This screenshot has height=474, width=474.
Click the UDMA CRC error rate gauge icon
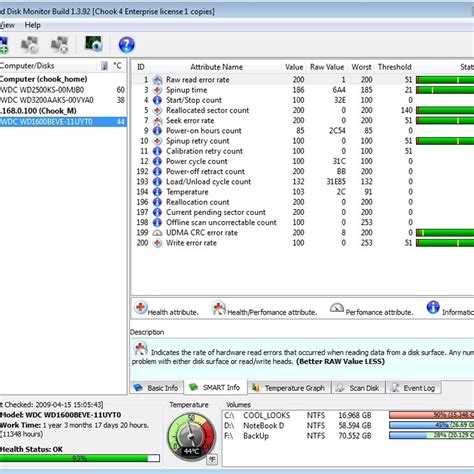[x=157, y=233]
